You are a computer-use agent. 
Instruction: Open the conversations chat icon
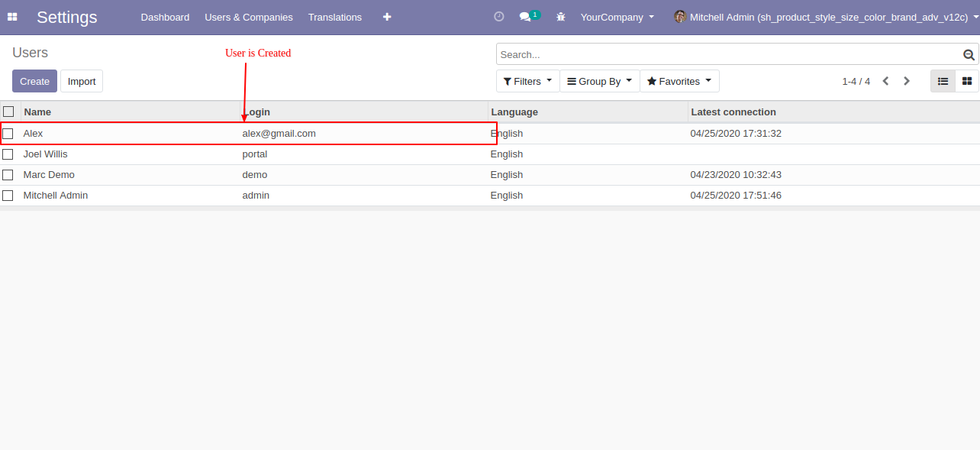pos(525,17)
